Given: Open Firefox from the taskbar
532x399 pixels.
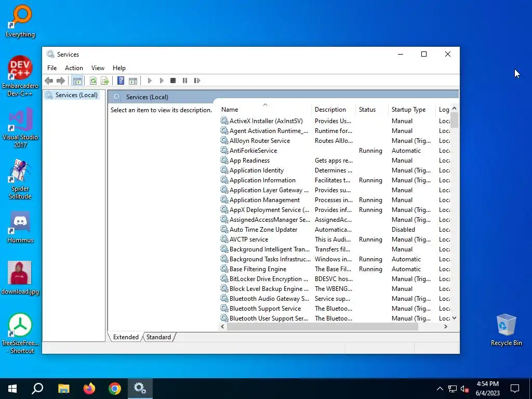Looking at the screenshot, I should 89,389.
